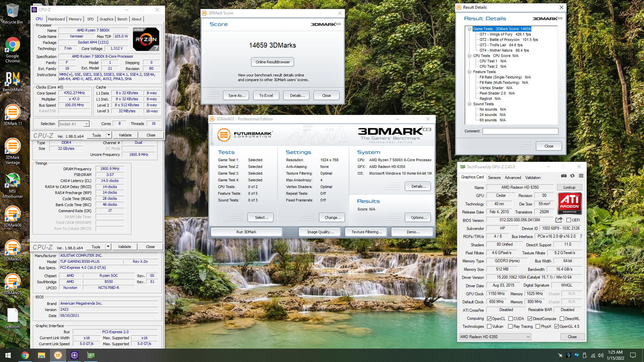Select the GT4 - Mother Nature row

(x=504, y=50)
